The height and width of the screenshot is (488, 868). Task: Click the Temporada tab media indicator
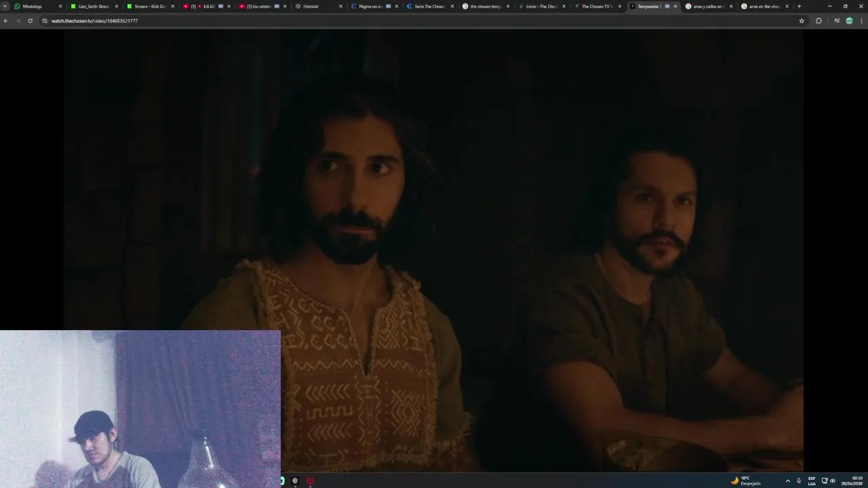coord(667,6)
